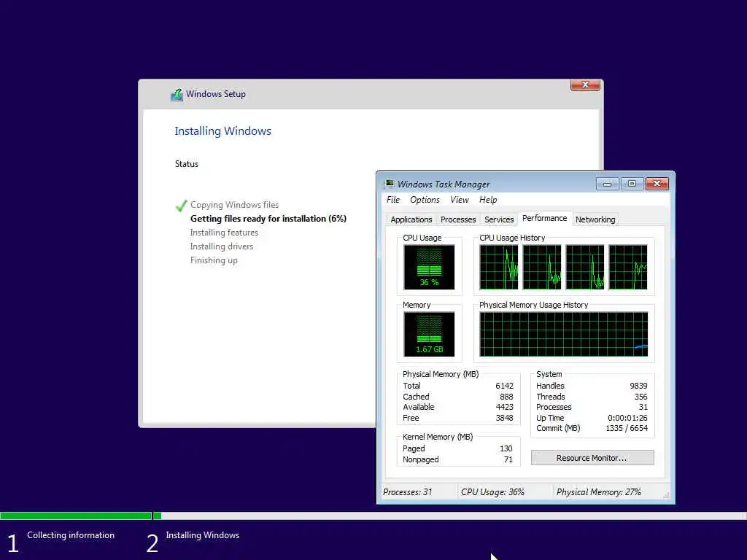Click the CPU Usage 36 % meter
Screen dimensions: 747x560
429,267
